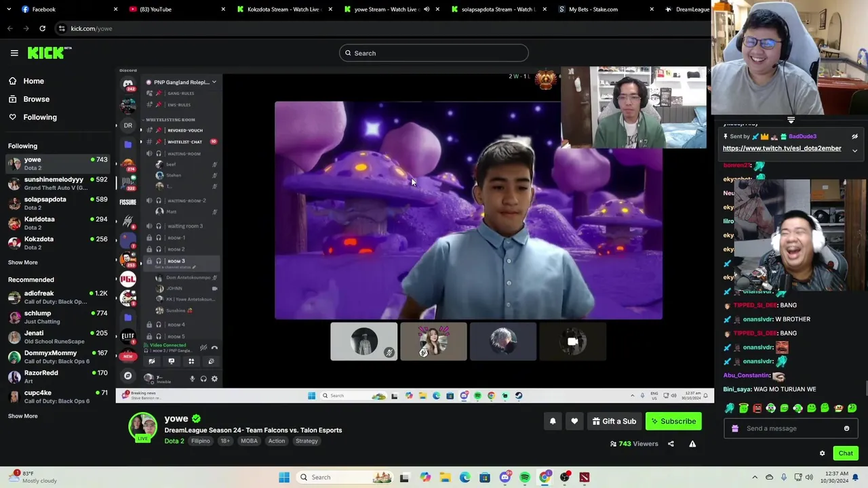Click the Kick search field
This screenshot has height=488, width=868.
coord(434,53)
